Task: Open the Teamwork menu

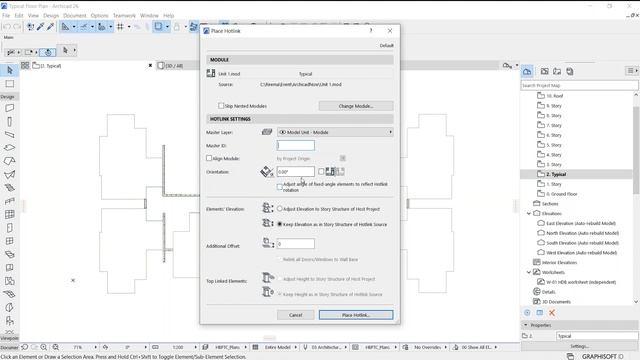Action: pos(124,16)
